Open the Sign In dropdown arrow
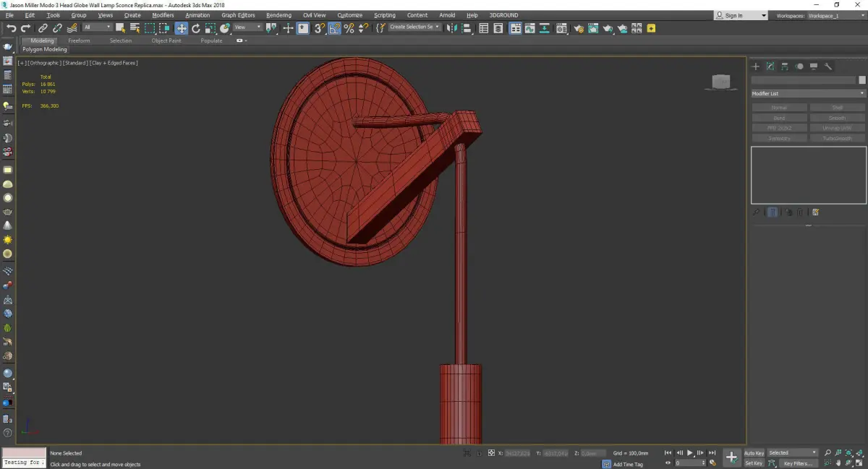 tap(763, 15)
